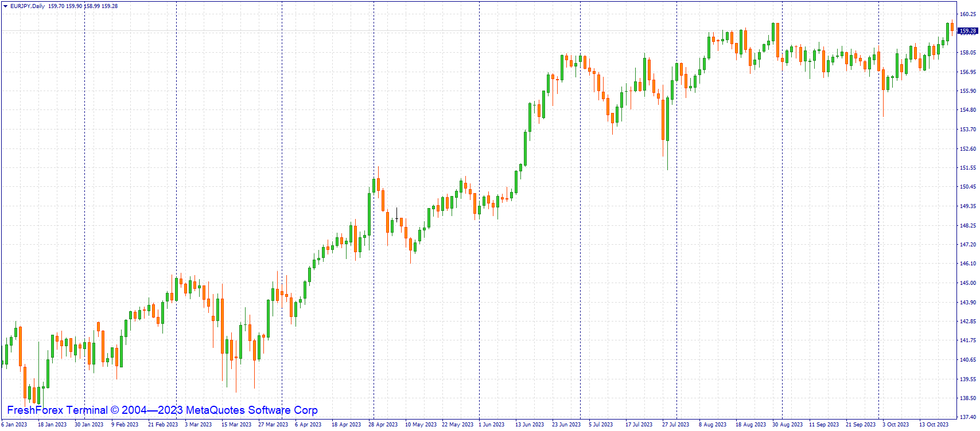
Task: Select the 150.45 price level on scale
Action: [967, 187]
